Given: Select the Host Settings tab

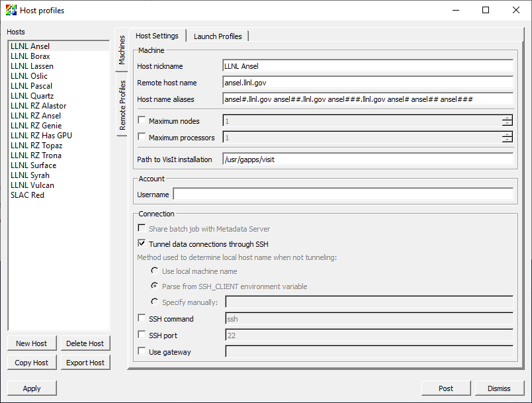Looking at the screenshot, I should click(157, 36).
